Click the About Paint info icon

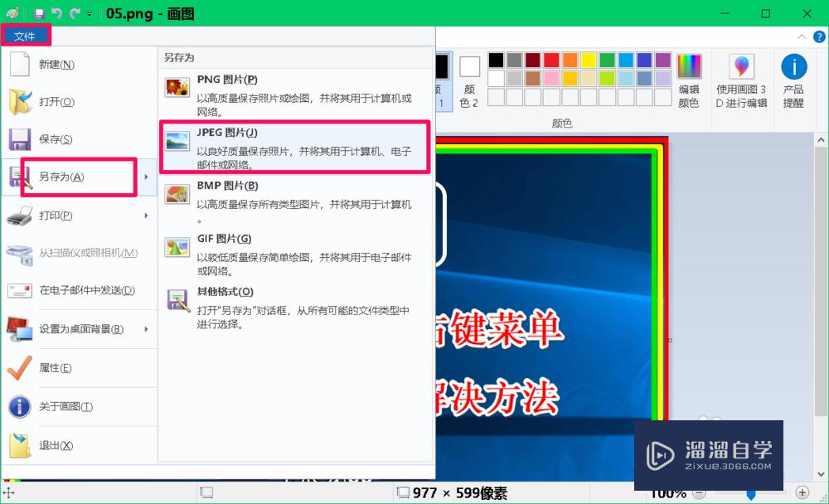point(20,407)
